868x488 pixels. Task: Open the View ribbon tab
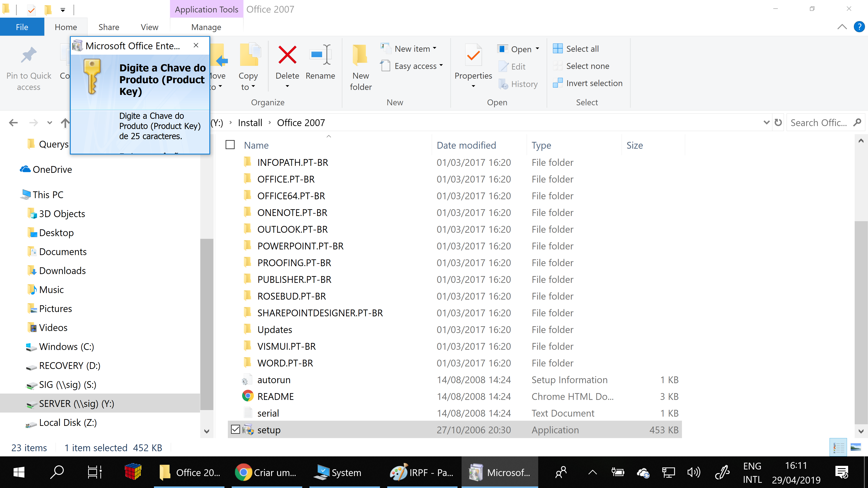point(149,27)
